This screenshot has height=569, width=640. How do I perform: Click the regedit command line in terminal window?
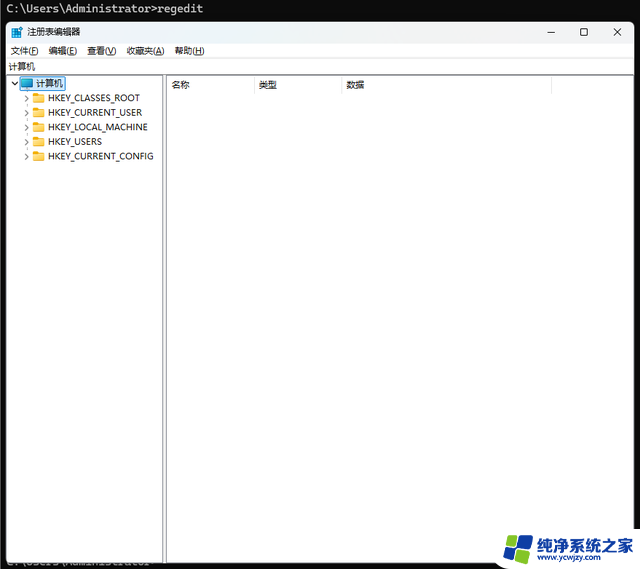pos(104,9)
